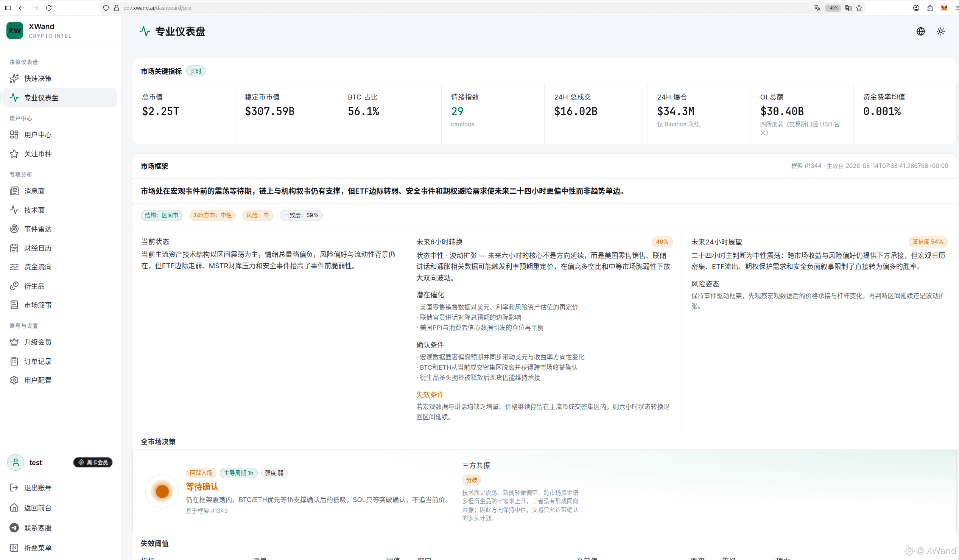Click the 资金流向 waves icon

tap(14, 267)
